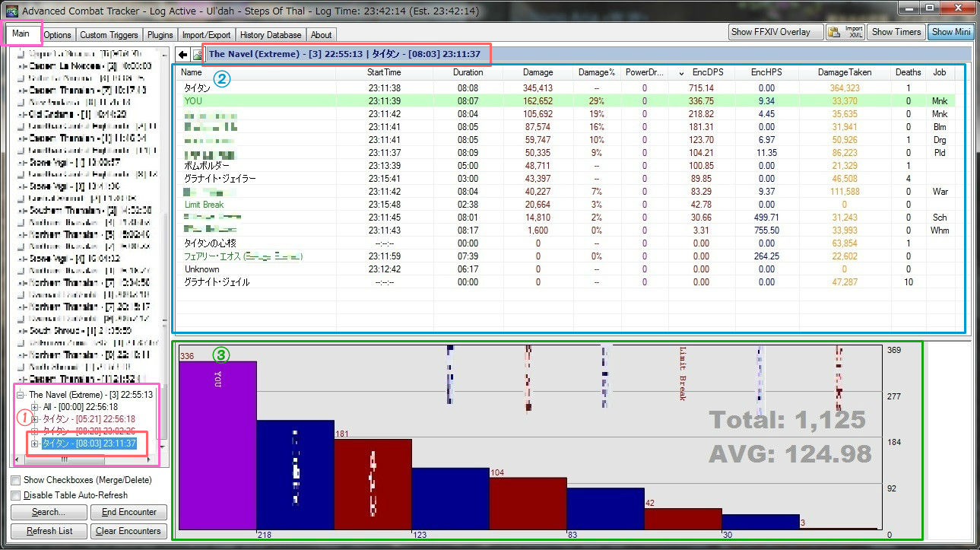This screenshot has width=980, height=550.
Task: Sort by the Duration column header
Action: click(468, 72)
